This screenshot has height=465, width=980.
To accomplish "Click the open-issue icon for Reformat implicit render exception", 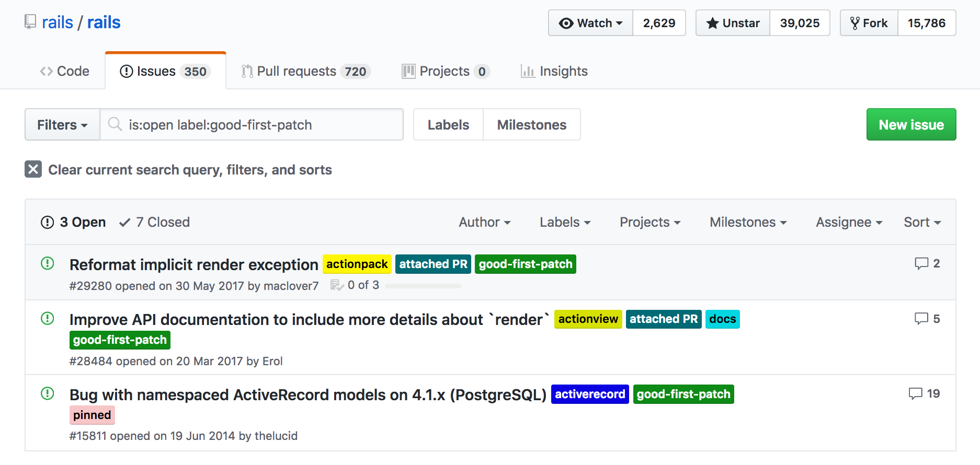I will click(48, 263).
